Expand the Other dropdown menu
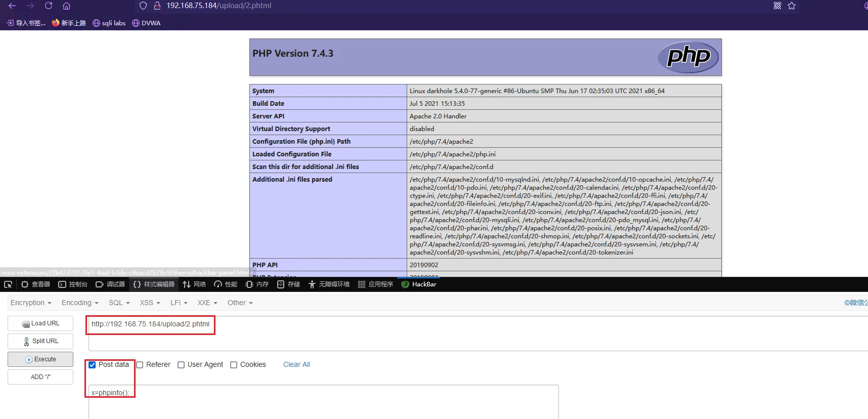Screen dimensions: 868x419 240,303
